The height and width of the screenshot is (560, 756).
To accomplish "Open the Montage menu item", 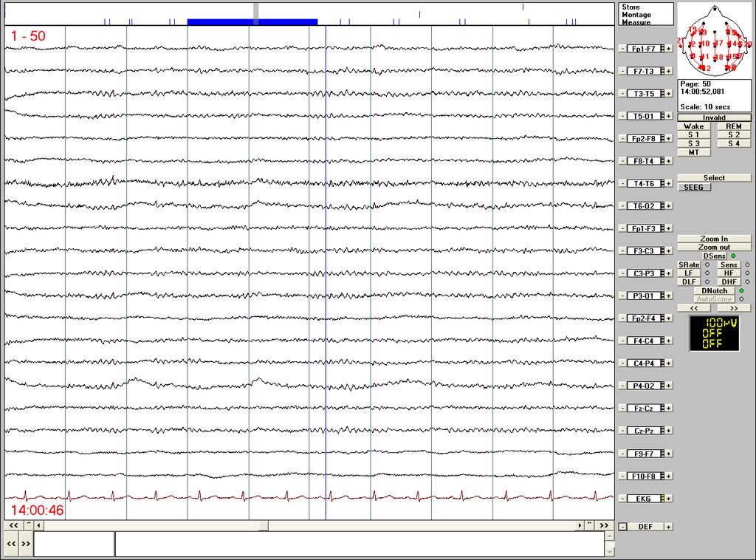I will pyautogui.click(x=636, y=15).
